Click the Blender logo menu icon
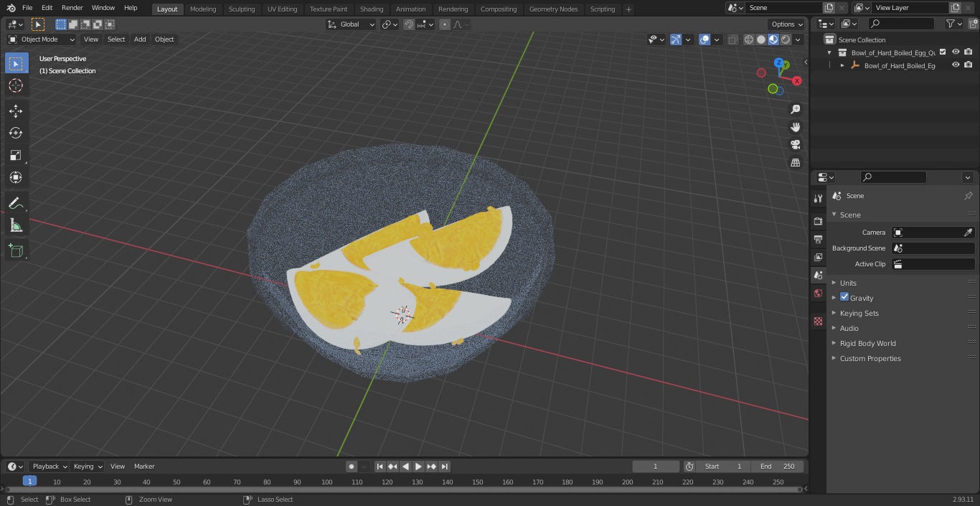Viewport: 980px width, 506px height. [x=11, y=8]
